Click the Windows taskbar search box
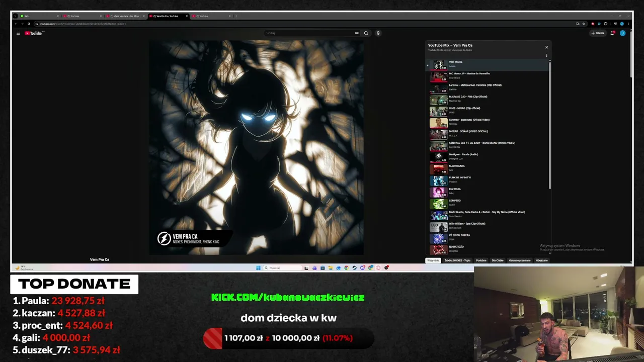Image resolution: width=644 pixels, height=362 pixels. click(x=282, y=267)
